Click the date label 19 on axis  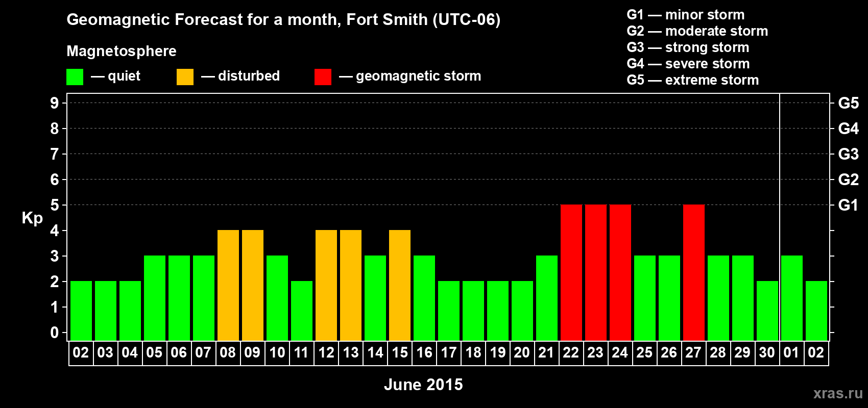(x=498, y=352)
